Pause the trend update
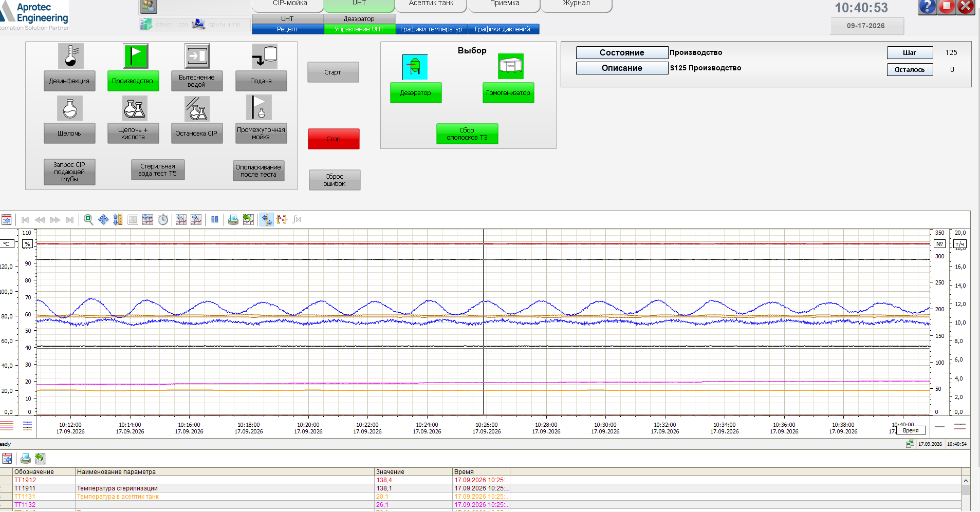Screen dimensions: 980x512 (x=215, y=220)
